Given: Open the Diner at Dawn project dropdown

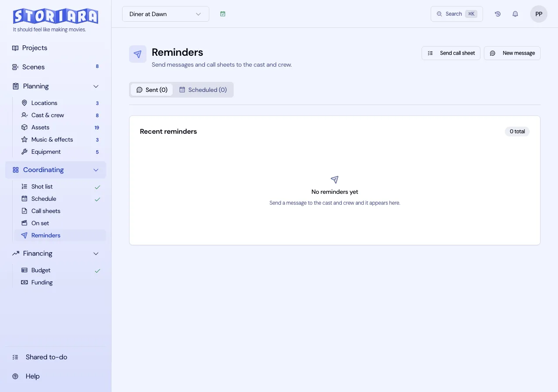Looking at the screenshot, I should [x=166, y=14].
